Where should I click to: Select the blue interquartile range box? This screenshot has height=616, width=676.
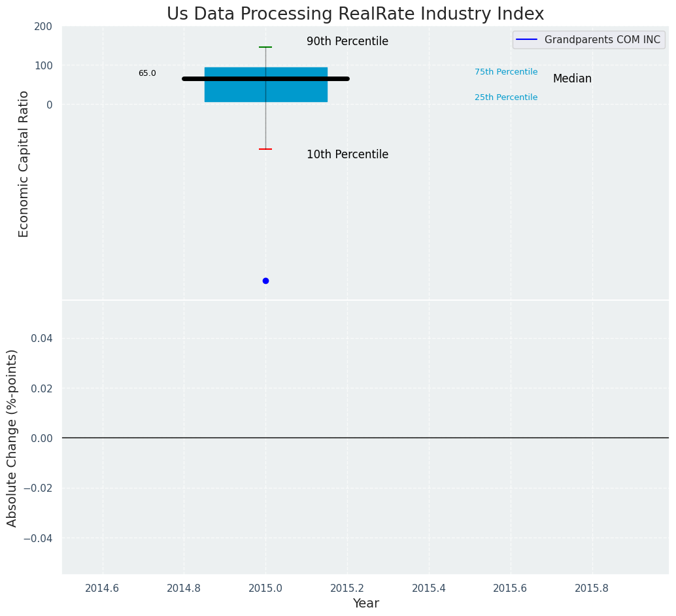tap(229, 92)
